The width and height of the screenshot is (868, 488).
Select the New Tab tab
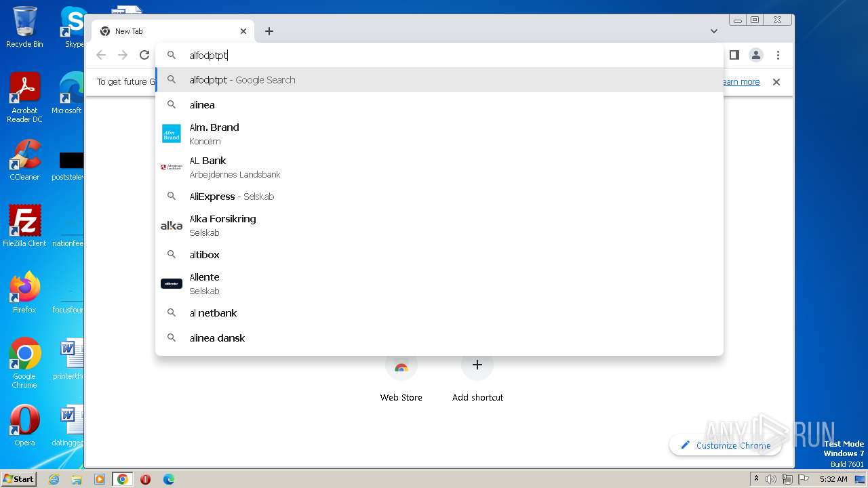173,31
